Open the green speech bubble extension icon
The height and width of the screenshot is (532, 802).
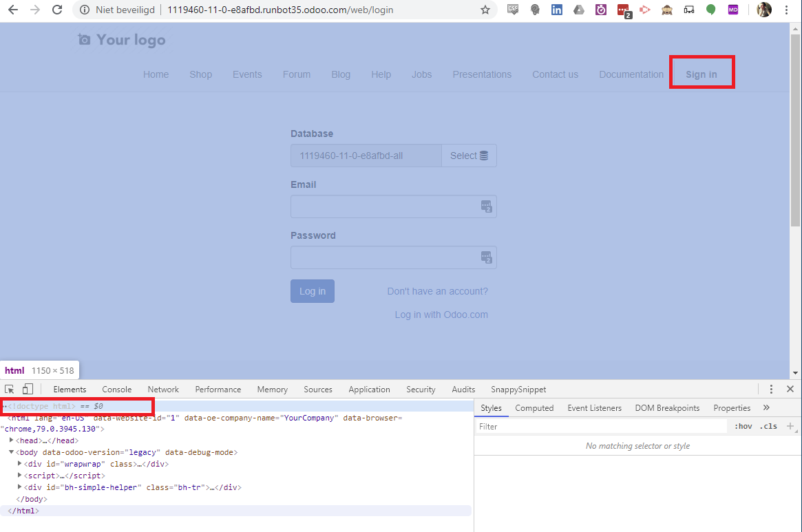click(711, 9)
